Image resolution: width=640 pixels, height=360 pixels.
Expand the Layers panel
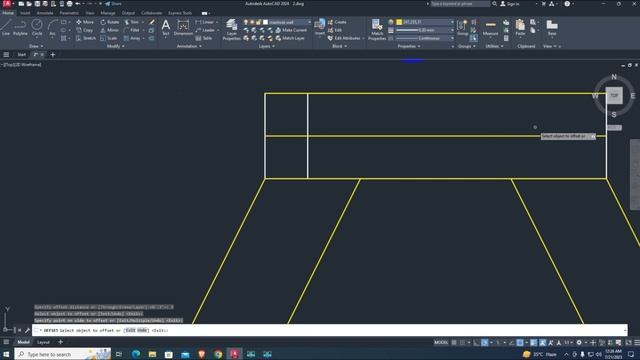[267, 46]
